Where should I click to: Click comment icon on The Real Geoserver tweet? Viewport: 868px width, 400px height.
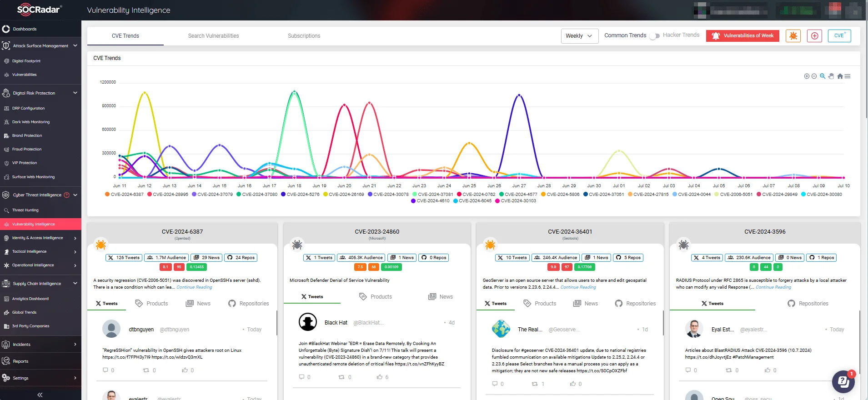click(x=495, y=384)
